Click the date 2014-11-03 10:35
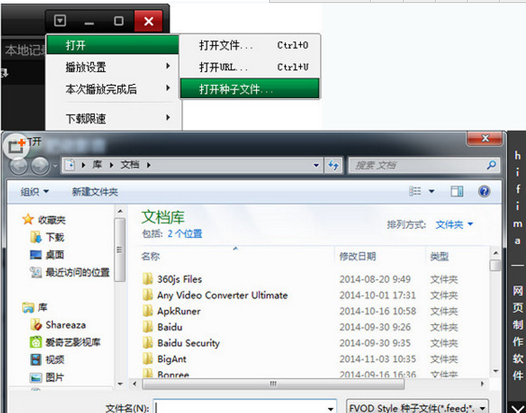This screenshot has width=526, height=413. pos(377,359)
